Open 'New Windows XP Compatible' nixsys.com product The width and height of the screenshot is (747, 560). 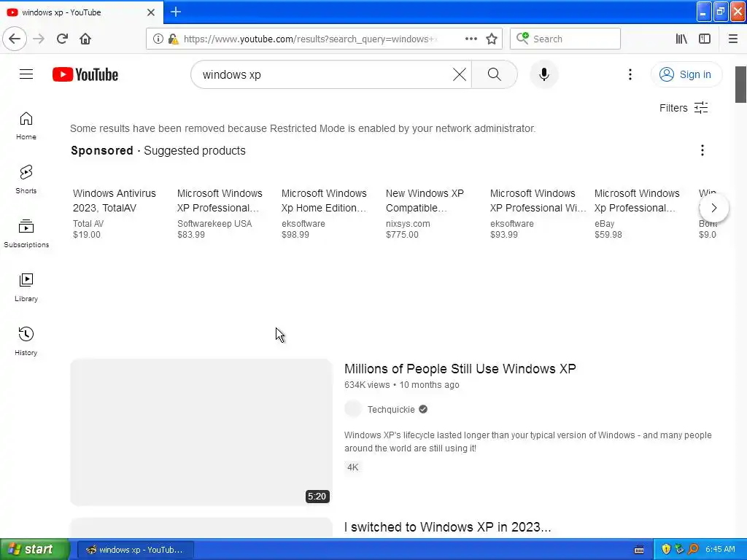pyautogui.click(x=425, y=214)
